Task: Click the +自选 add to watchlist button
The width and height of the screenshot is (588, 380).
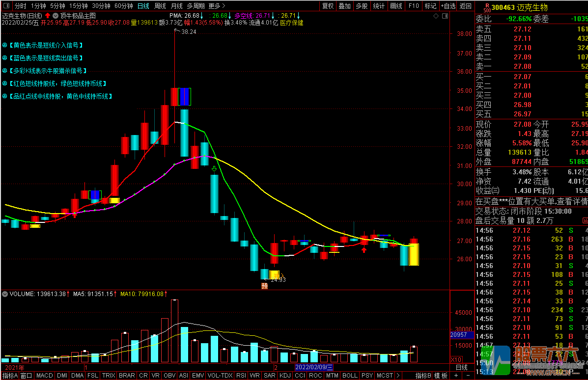Action: [x=448, y=6]
